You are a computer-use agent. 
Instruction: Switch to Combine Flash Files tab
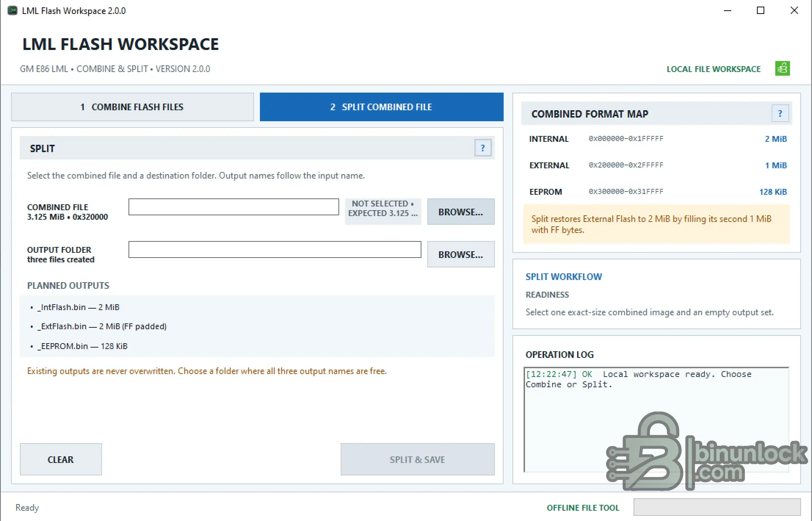[x=133, y=107]
